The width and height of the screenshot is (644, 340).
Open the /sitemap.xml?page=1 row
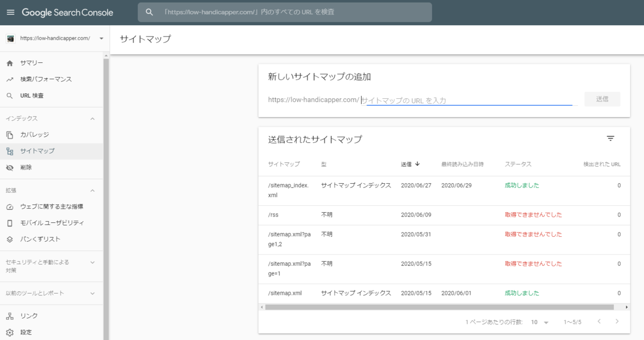(444, 269)
